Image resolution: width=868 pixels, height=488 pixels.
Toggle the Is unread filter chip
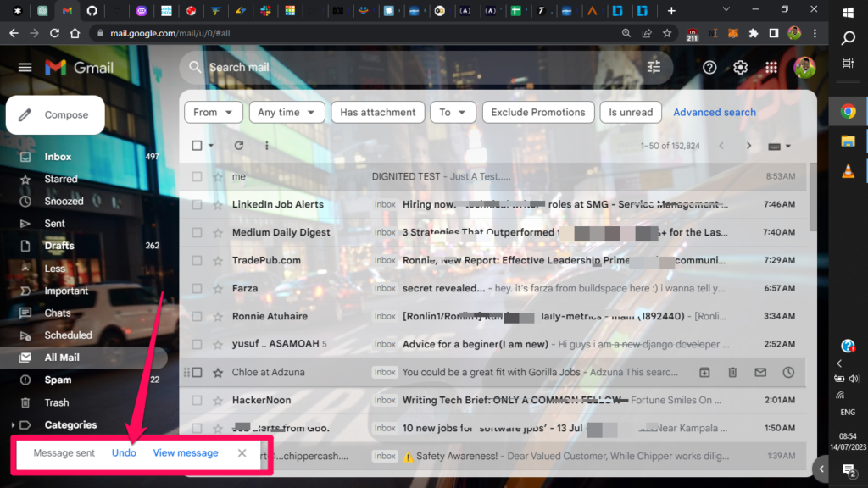(631, 113)
